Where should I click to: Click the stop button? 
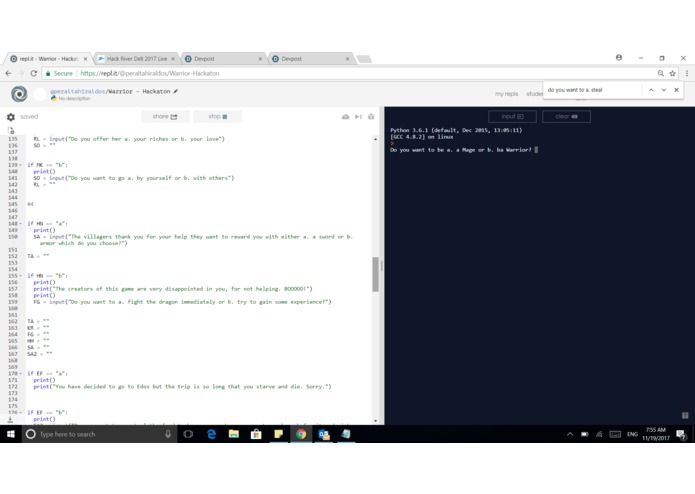[x=218, y=117]
